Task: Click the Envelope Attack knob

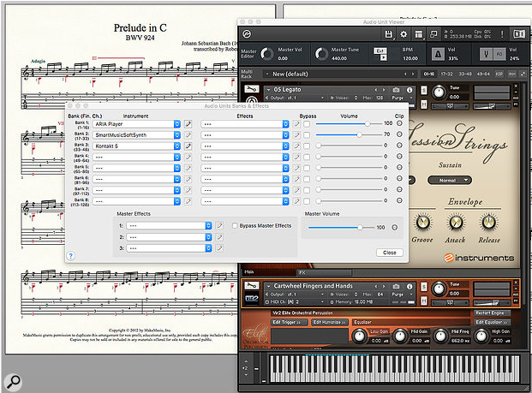Action: pos(456,223)
